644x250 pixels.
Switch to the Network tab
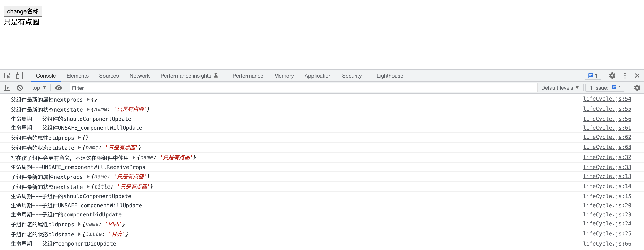click(x=139, y=76)
